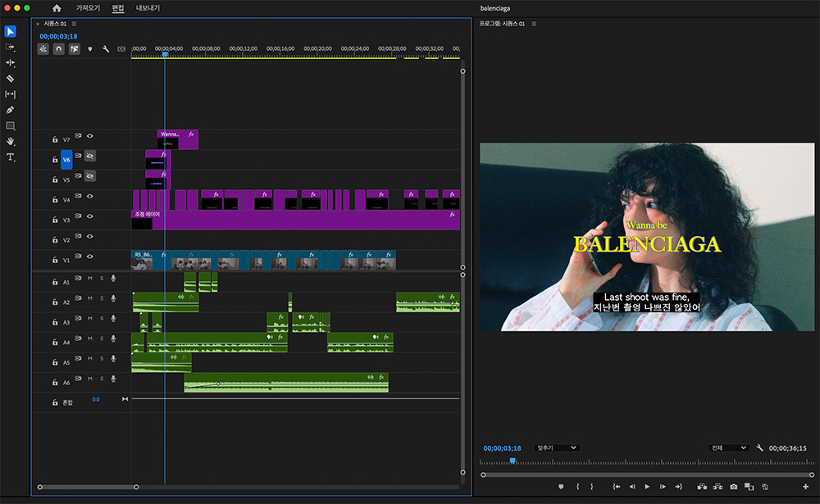
Task: Toggle captions track CC button
Action: coord(121,48)
